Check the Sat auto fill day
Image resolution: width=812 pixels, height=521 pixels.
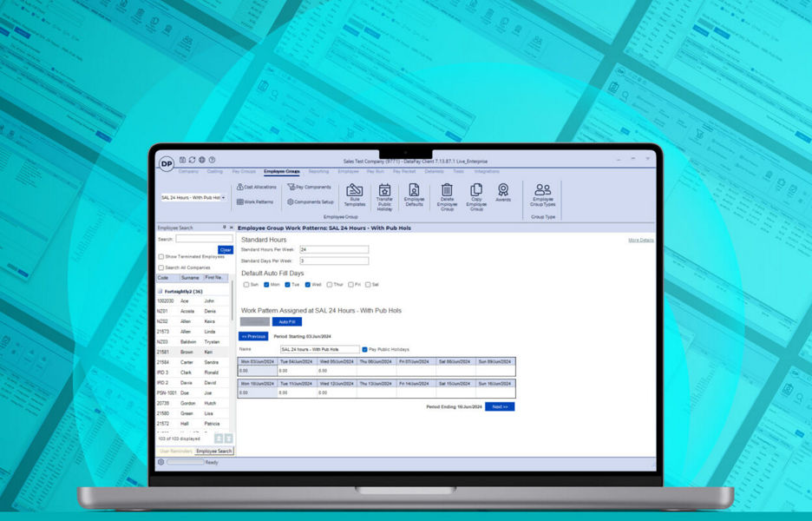coord(368,285)
